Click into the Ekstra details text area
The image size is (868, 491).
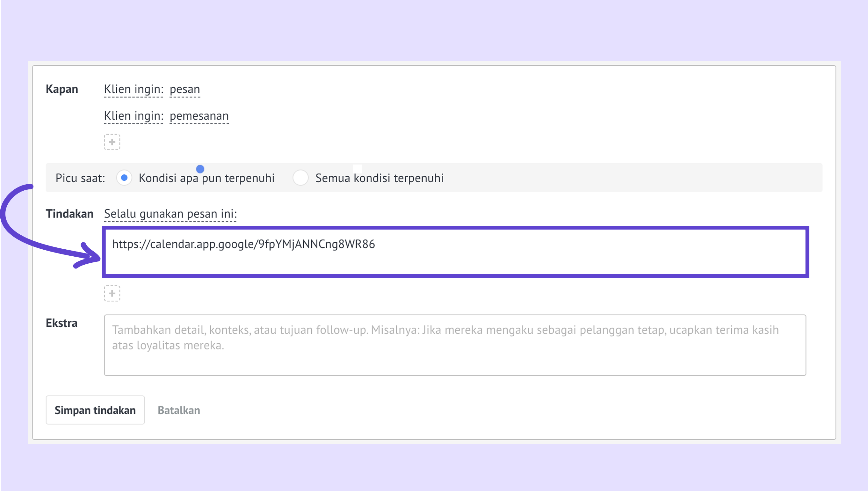455,345
